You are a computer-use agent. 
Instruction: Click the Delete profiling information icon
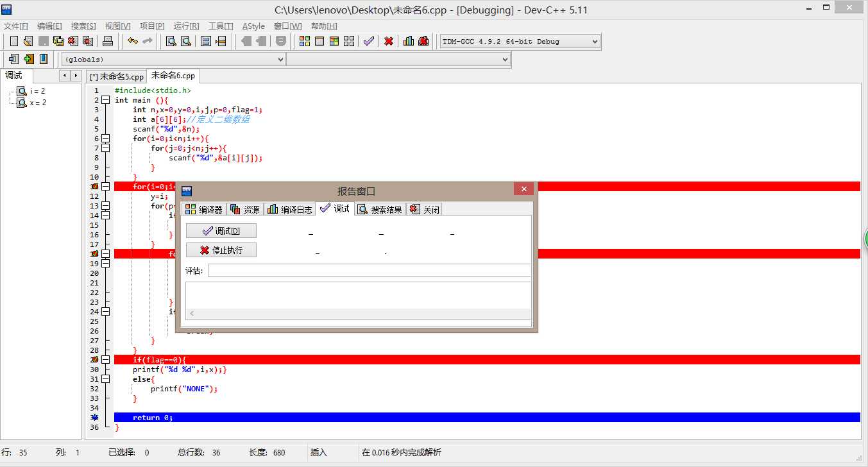coord(423,41)
